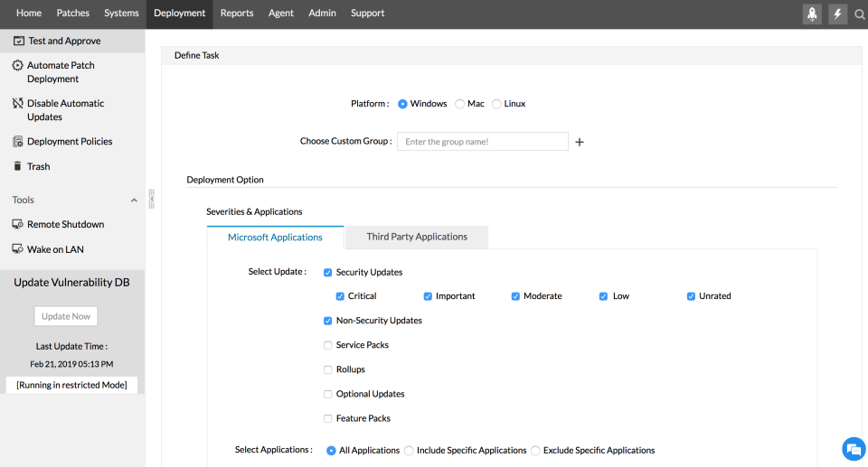The height and width of the screenshot is (467, 868).
Task: Click the Remote Shutdown monitor icon
Action: click(18, 224)
